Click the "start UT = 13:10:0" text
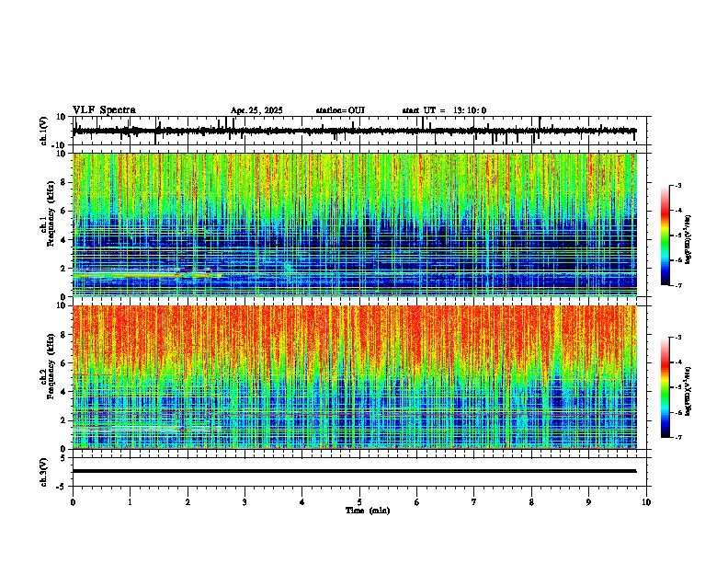The height and width of the screenshot is (563, 728). point(444,110)
